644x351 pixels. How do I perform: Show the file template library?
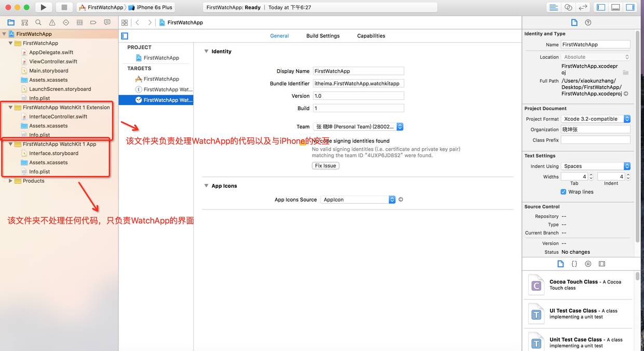pos(560,264)
